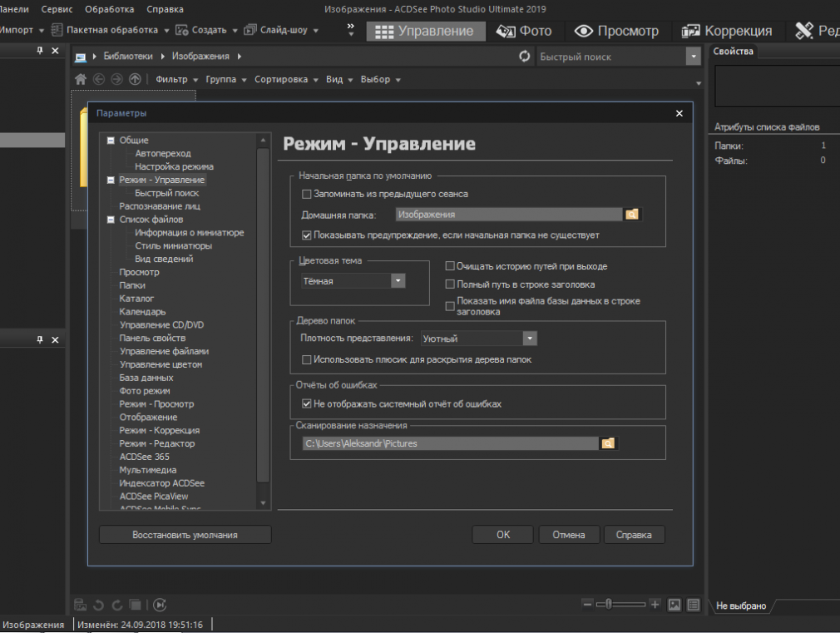Check Показать имя файла базы данных option
The image size is (840, 633).
[450, 306]
